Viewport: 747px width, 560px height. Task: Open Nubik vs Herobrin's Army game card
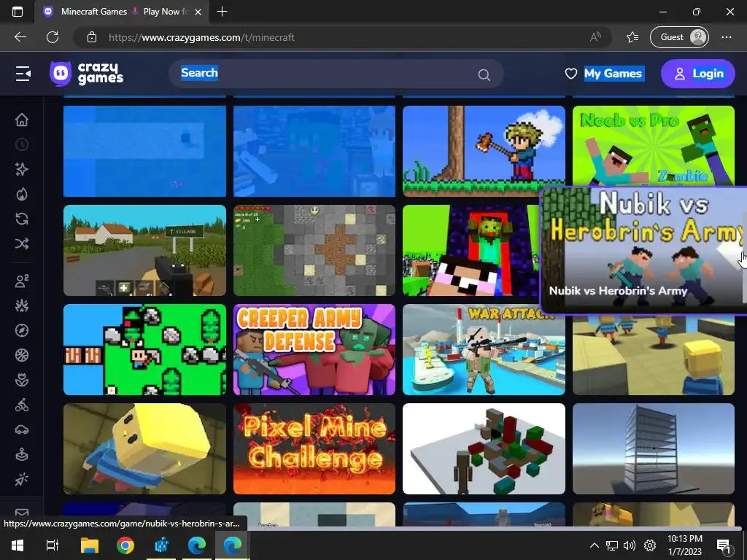click(x=643, y=250)
